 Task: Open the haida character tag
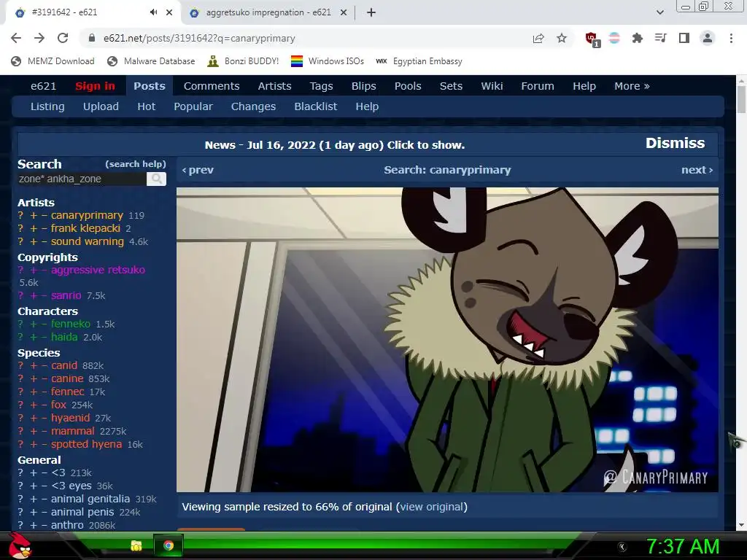pos(64,337)
